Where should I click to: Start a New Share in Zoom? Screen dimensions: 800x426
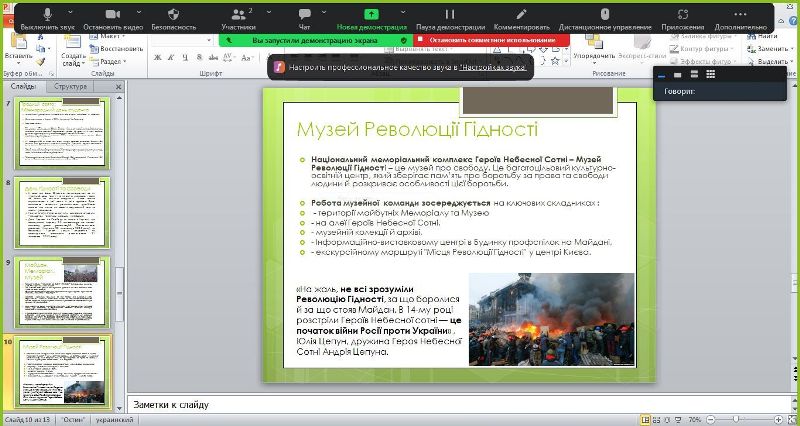pos(372,15)
